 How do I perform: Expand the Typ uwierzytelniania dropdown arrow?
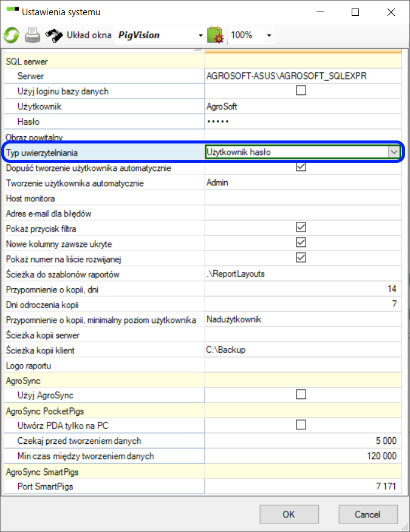394,152
